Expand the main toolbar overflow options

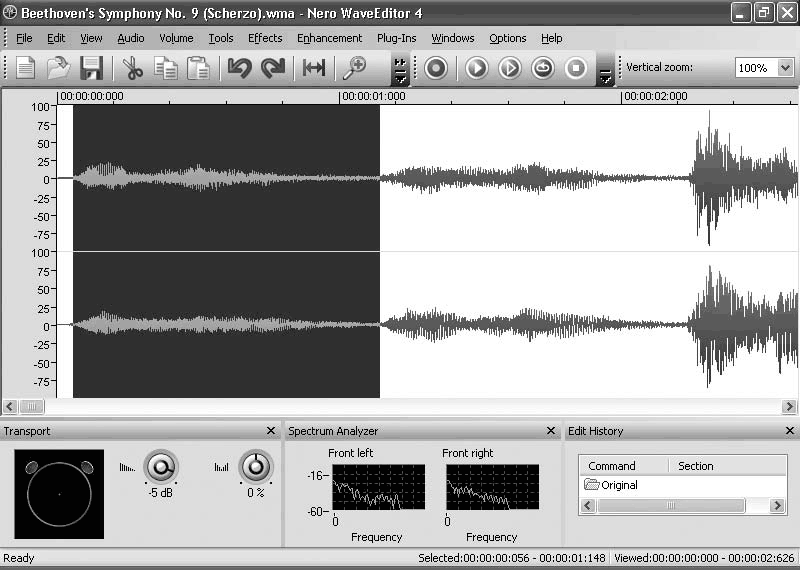401,70
